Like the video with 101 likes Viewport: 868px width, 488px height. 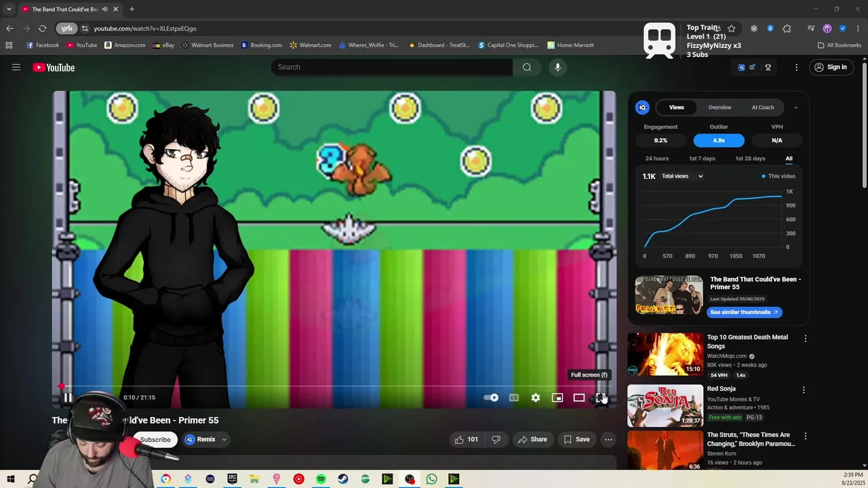[x=467, y=439]
